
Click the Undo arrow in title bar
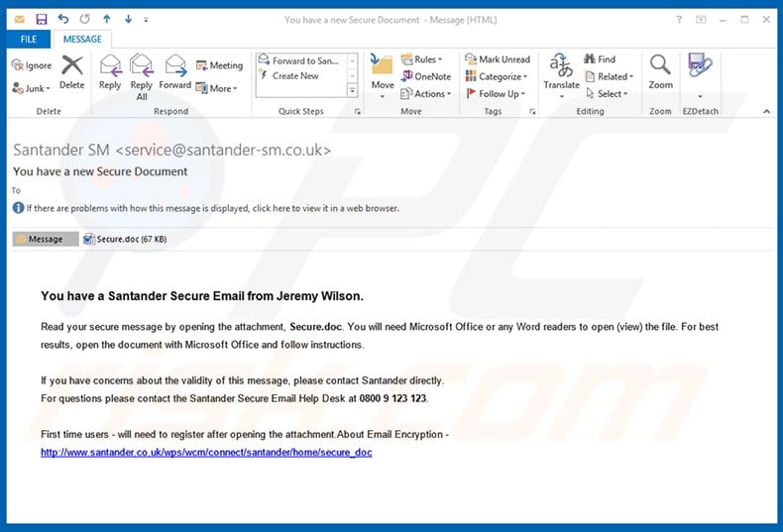coord(62,19)
